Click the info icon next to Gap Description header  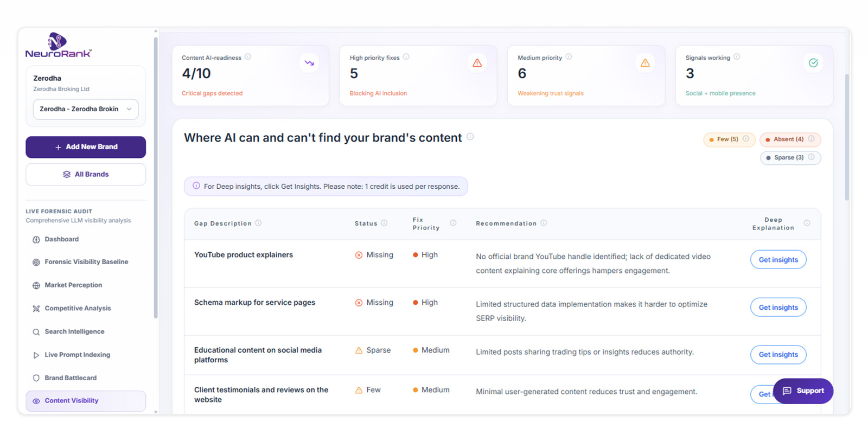(x=258, y=223)
